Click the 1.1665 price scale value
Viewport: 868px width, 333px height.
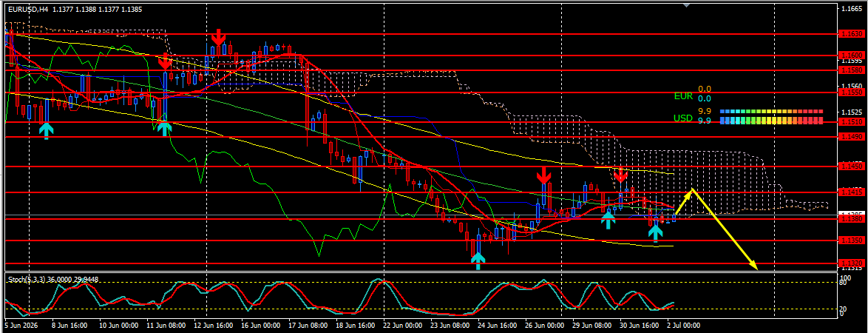[x=850, y=10]
